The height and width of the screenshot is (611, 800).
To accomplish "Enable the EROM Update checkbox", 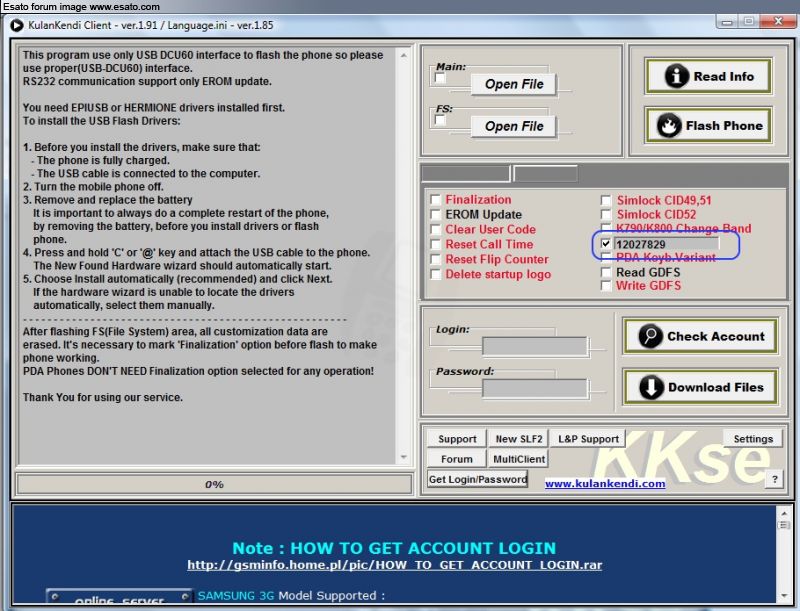I will click(x=436, y=214).
